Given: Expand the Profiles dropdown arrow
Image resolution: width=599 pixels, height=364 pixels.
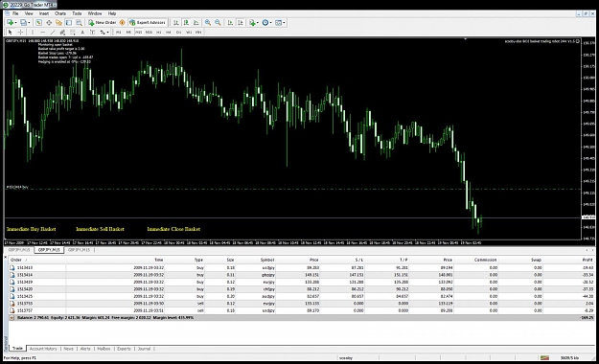Looking at the screenshot, I should click(x=29, y=23).
